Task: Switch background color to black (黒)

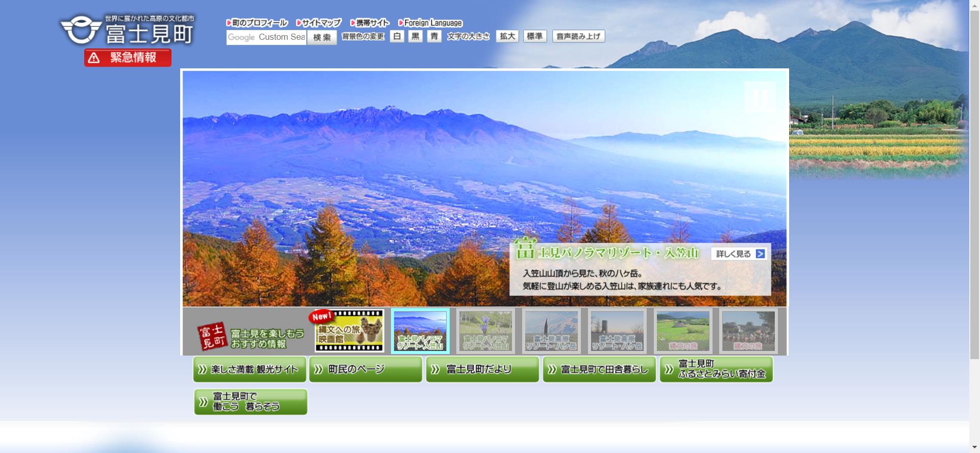Action: 415,36
